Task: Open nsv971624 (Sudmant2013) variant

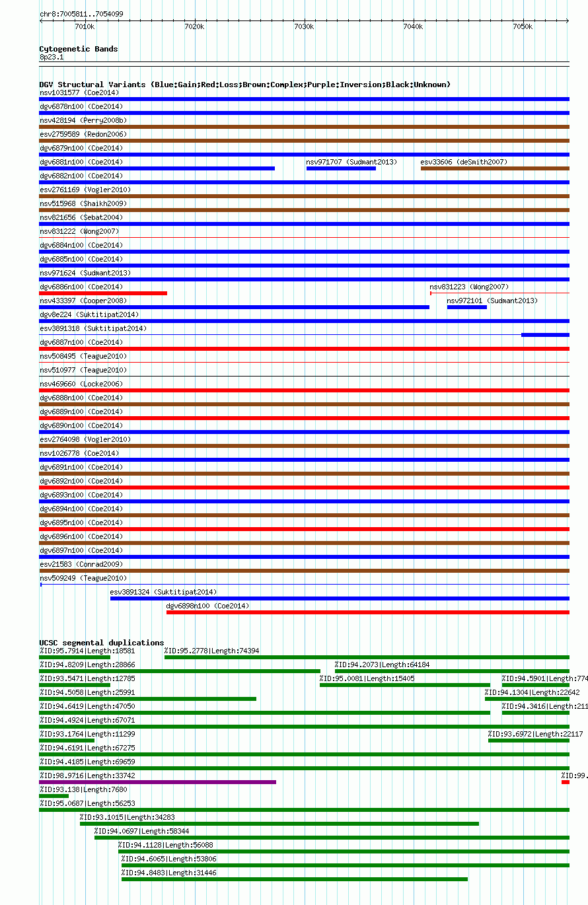Action: tap(85, 273)
